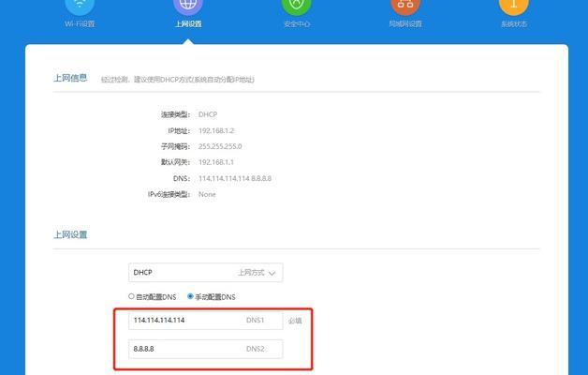Click the 必填 label beside DNS1
Screen dimensions: 588x375
[295, 321]
